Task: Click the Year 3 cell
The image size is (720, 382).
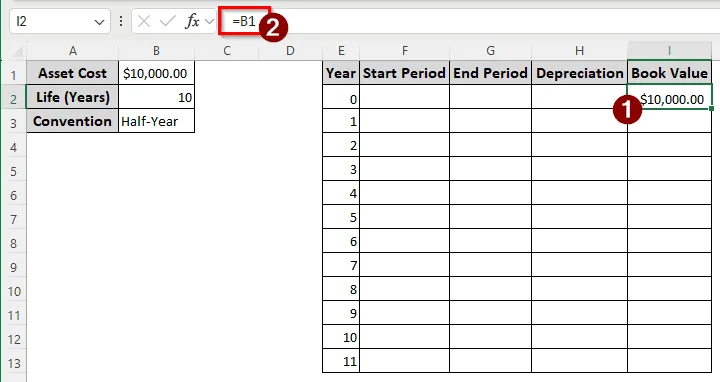Action: point(341,169)
